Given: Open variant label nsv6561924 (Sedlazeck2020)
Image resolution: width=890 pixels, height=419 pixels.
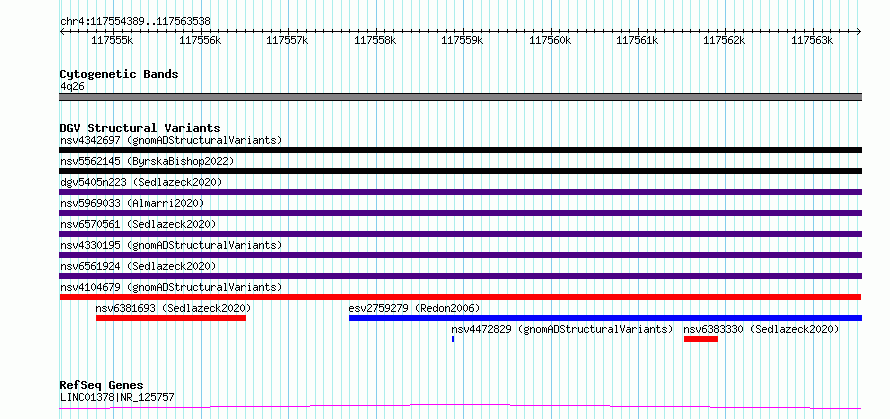Looking at the screenshot, I should 138,266.
